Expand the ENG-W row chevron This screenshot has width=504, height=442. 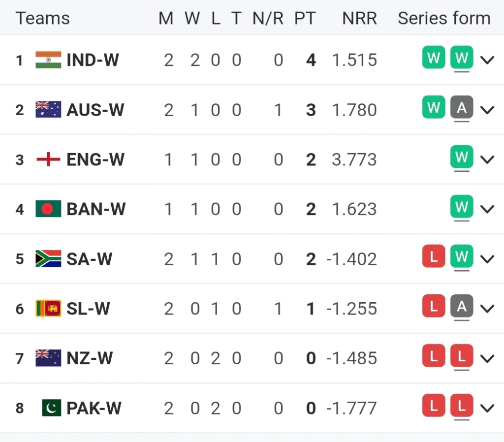(x=487, y=159)
